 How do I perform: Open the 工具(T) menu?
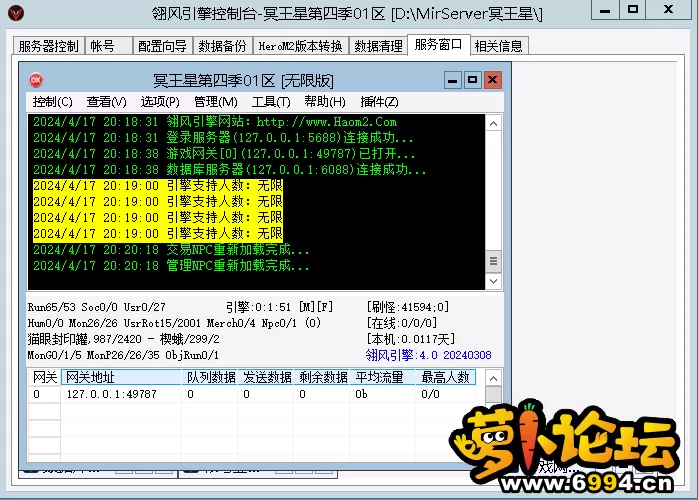point(271,102)
